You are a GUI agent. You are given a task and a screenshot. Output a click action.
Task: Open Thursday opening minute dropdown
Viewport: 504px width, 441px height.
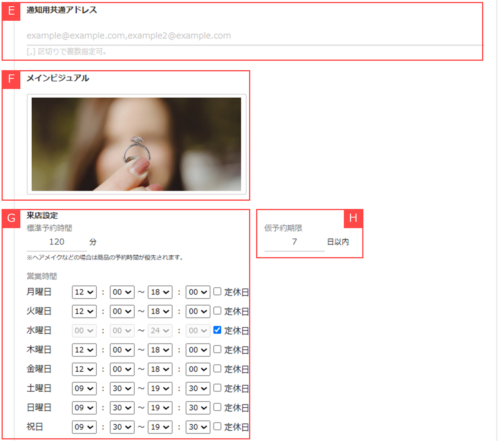pyautogui.click(x=122, y=350)
